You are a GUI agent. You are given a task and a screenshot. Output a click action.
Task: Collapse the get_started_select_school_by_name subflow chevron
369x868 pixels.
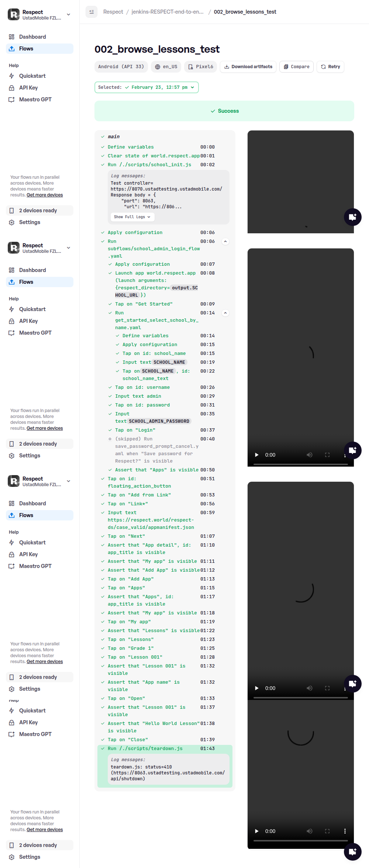tap(225, 313)
